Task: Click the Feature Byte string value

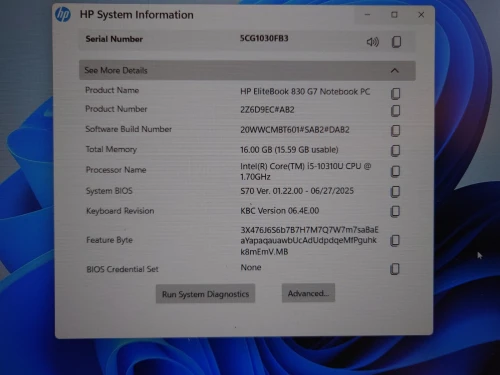Action: [x=309, y=241]
